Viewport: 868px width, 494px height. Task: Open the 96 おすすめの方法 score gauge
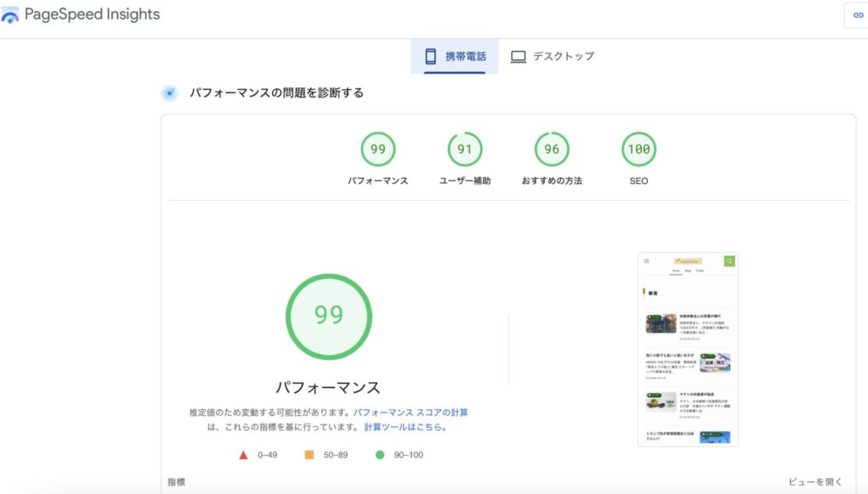[x=552, y=150]
